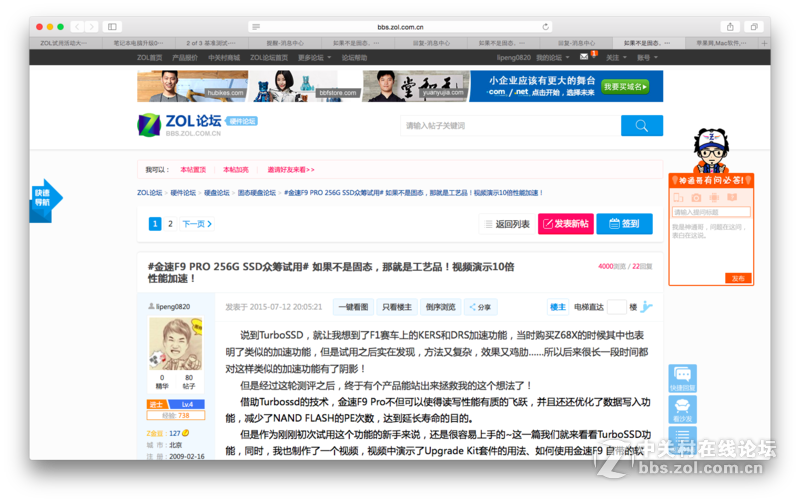Switch to the ZOL试用活动大 tab
Image resolution: width=800 pixels, height=502 pixels.
coord(65,43)
